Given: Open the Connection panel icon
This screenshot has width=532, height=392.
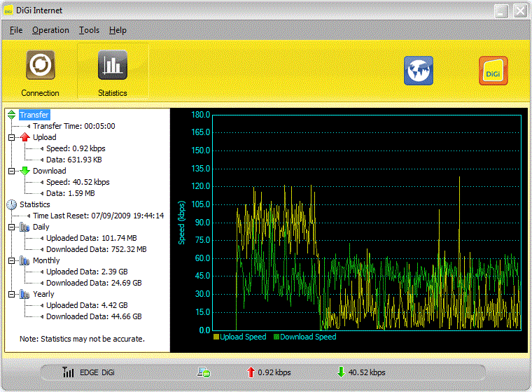Looking at the screenshot, I should [x=40, y=66].
